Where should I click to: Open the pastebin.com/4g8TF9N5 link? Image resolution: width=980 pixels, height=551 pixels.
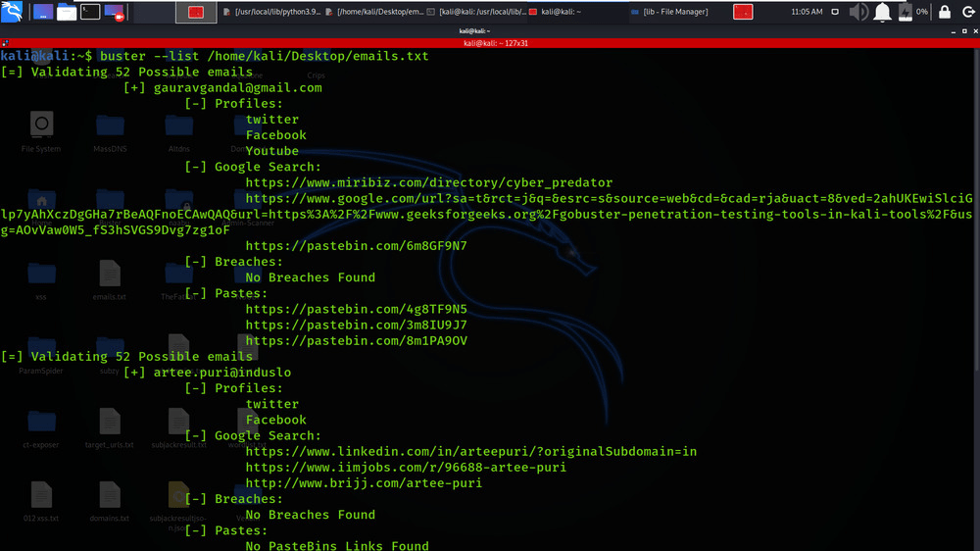coord(357,309)
